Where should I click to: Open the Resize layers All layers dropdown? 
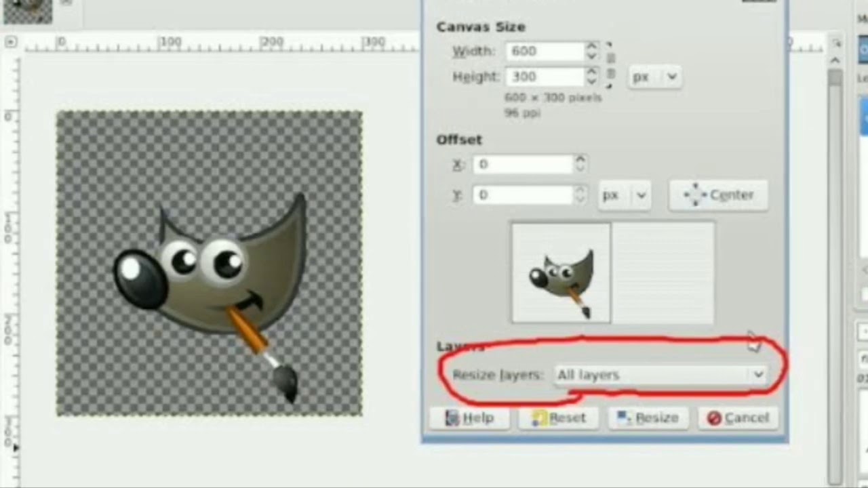[x=660, y=375]
